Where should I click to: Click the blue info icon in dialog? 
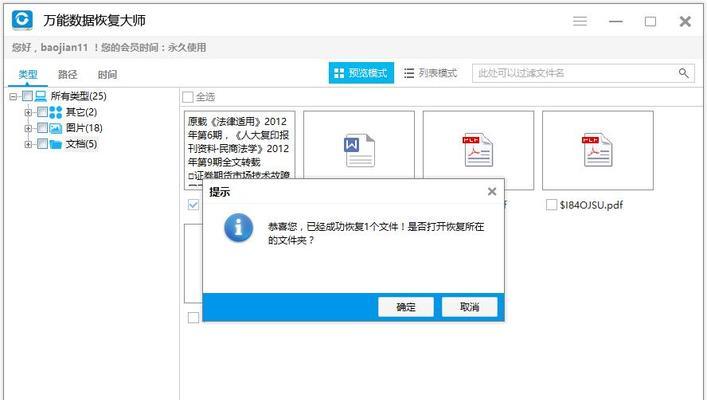239,228
